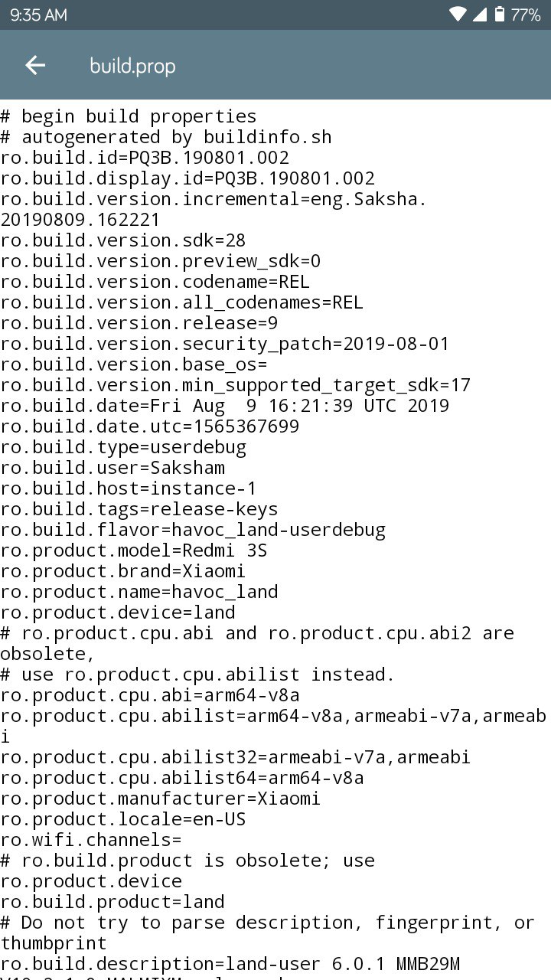The image size is (551, 980).
Task: Tap the back arrow icon
Action: click(35, 66)
